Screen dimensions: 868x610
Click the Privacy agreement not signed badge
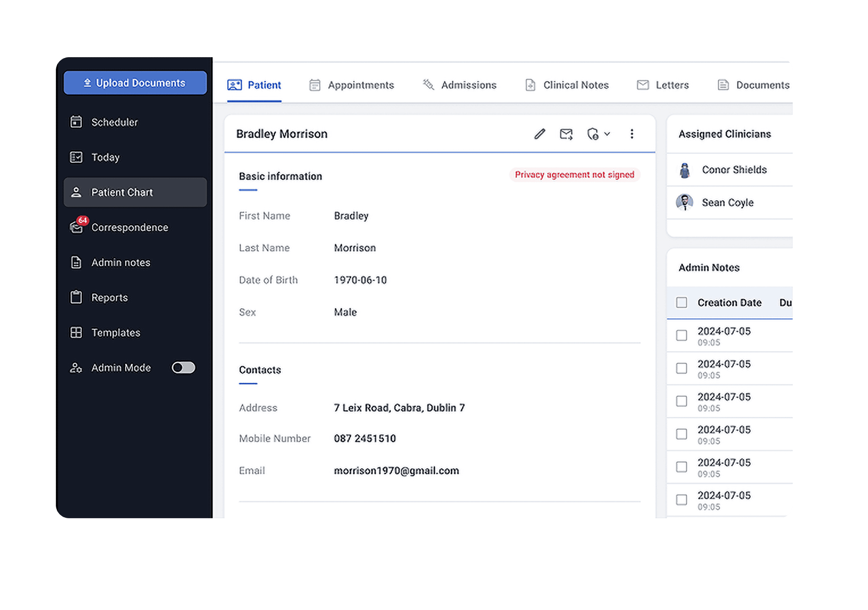(574, 175)
